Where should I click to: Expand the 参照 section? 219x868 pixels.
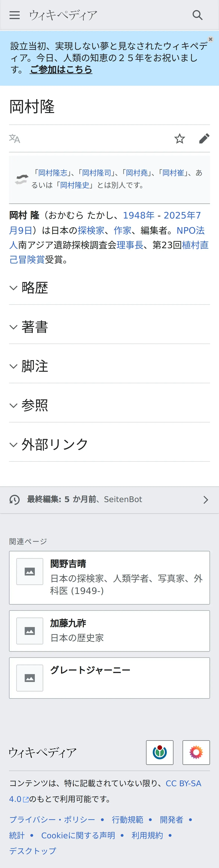109,405
